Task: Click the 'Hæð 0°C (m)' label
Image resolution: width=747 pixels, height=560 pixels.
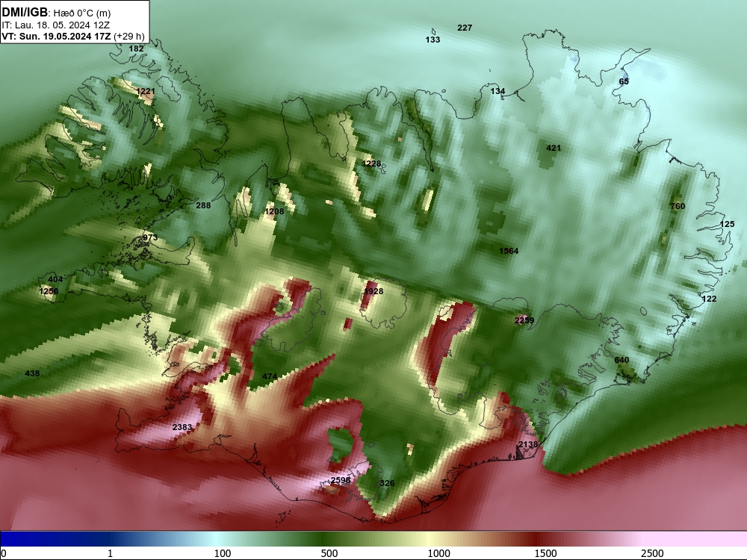Action: 81,13
